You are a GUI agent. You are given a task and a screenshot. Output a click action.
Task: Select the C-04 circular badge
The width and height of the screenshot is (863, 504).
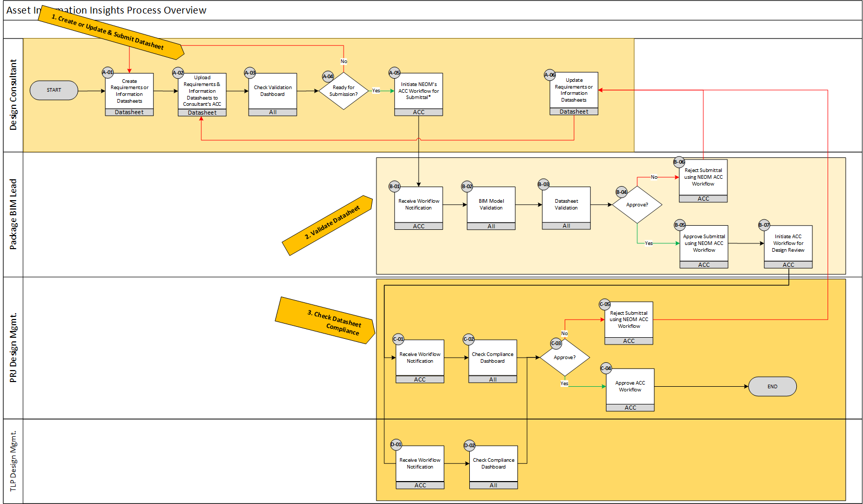(605, 368)
